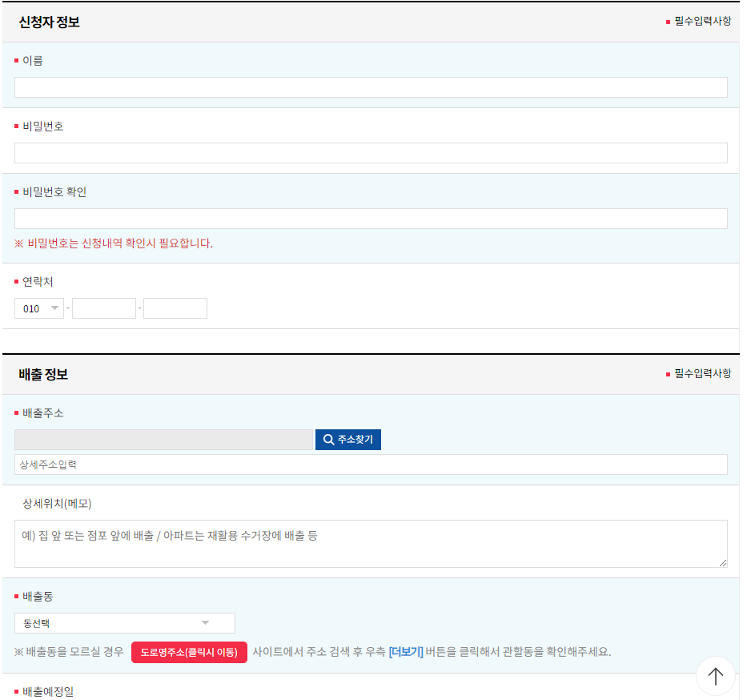Click the last phone number box
Image resolution: width=747 pixels, height=700 pixels.
(175, 308)
